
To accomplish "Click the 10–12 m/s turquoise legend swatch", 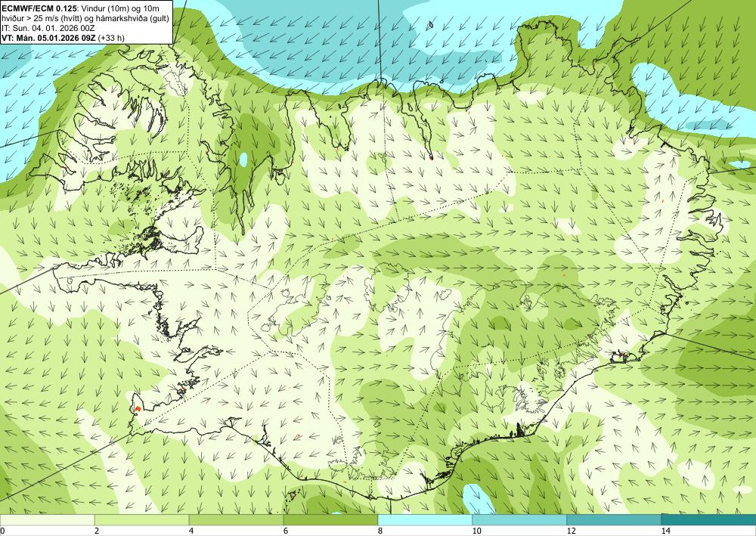I will pyautogui.click(x=520, y=519).
